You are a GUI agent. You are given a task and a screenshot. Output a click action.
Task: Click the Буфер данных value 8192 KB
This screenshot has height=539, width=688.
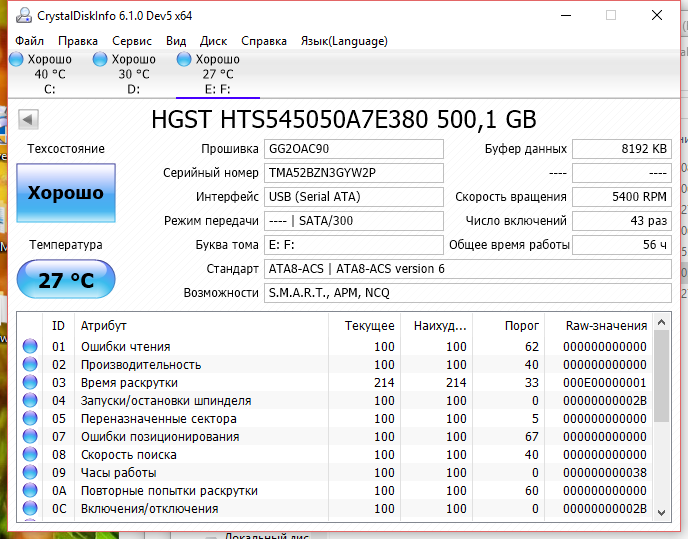pyautogui.click(x=622, y=149)
